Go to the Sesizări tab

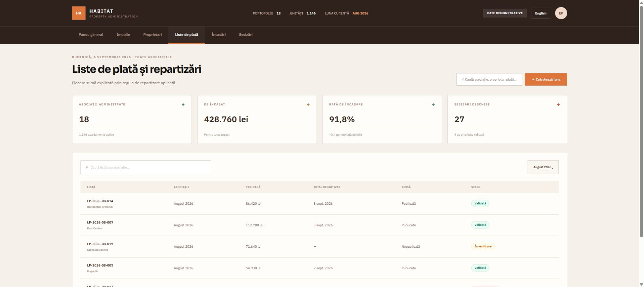(246, 35)
